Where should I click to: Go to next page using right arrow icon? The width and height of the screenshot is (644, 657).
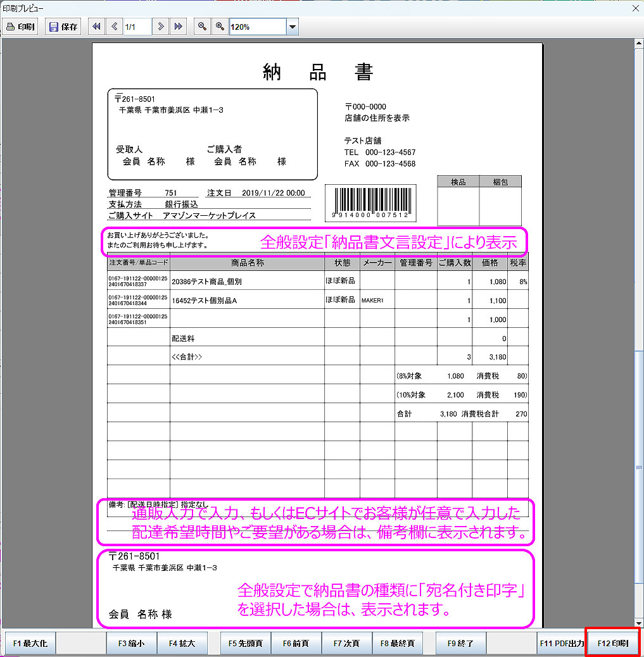click(161, 27)
